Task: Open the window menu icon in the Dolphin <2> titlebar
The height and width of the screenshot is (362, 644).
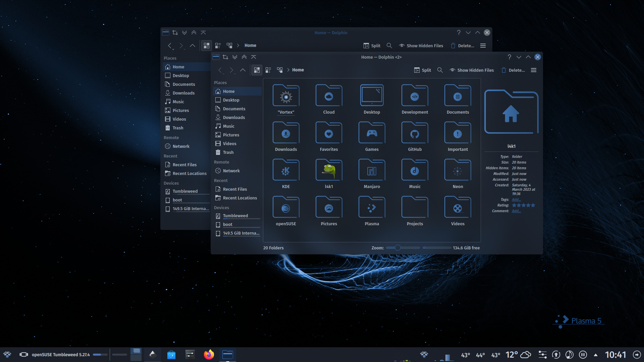Action: click(216, 57)
